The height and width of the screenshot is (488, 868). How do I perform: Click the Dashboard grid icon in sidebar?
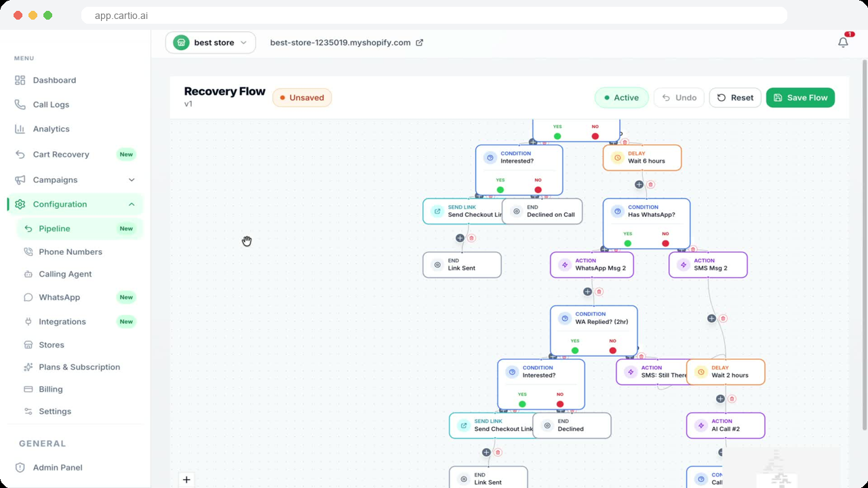pos(20,80)
